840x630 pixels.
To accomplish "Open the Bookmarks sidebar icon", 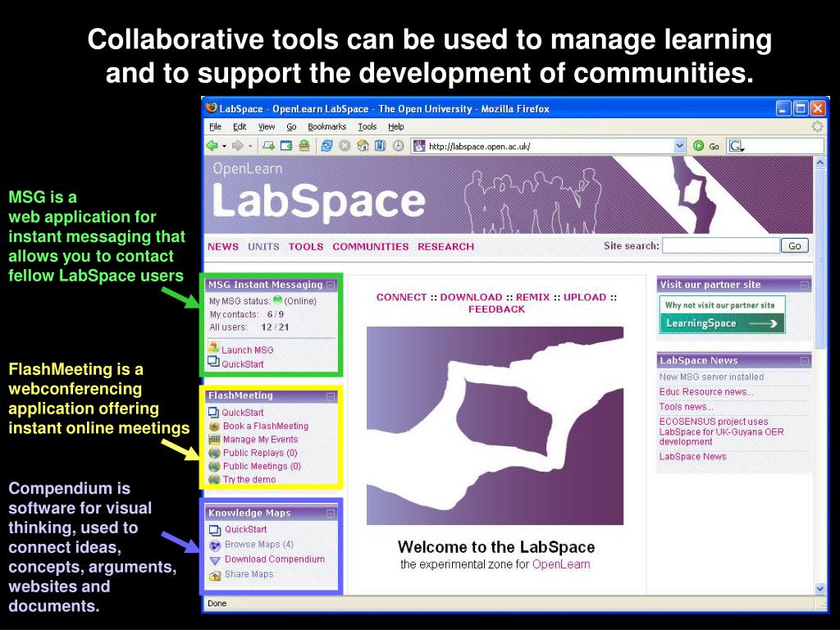I will pyautogui.click(x=381, y=146).
